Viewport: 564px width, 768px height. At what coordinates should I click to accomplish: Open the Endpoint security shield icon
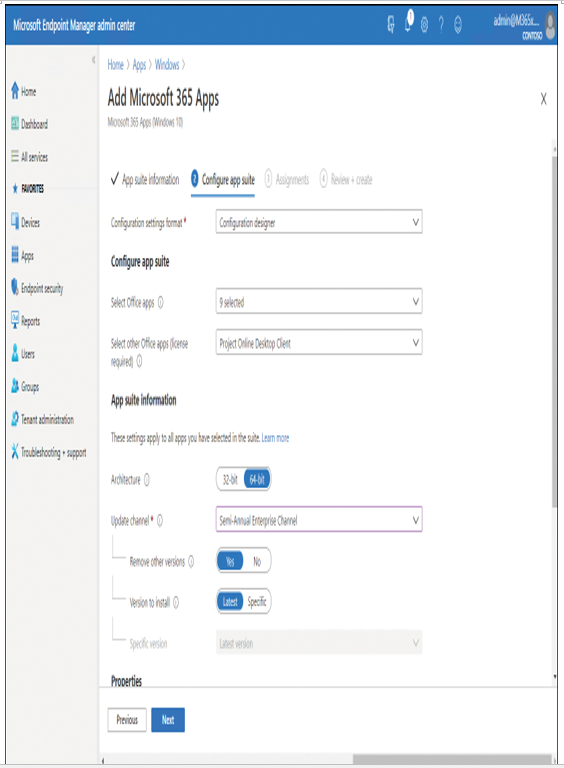point(15,288)
